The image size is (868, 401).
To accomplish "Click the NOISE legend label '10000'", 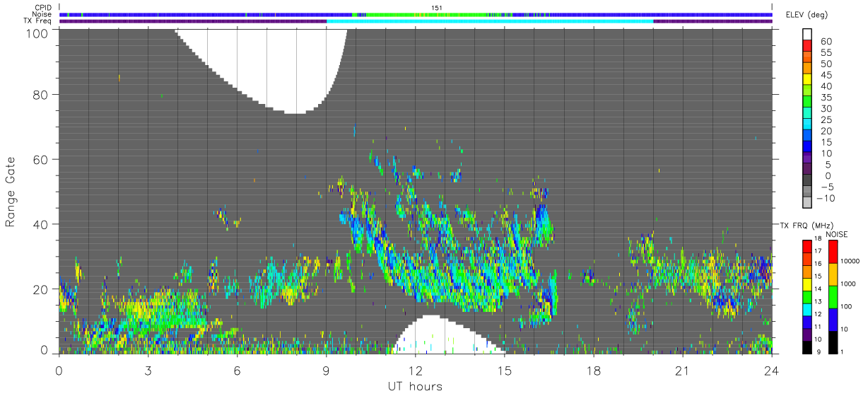I will (849, 262).
